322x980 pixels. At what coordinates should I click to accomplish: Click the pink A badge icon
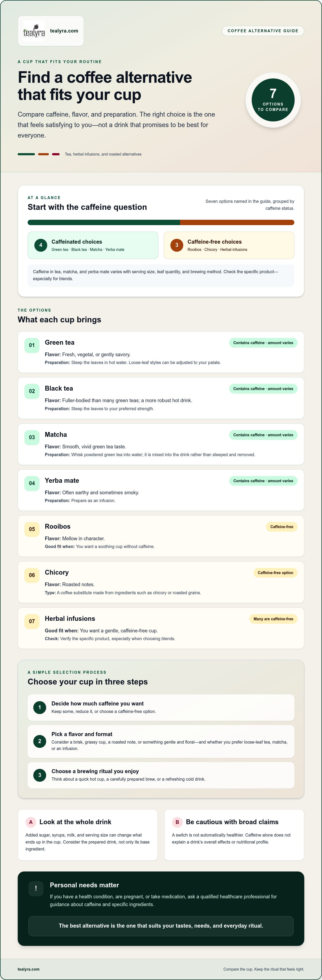[31, 822]
